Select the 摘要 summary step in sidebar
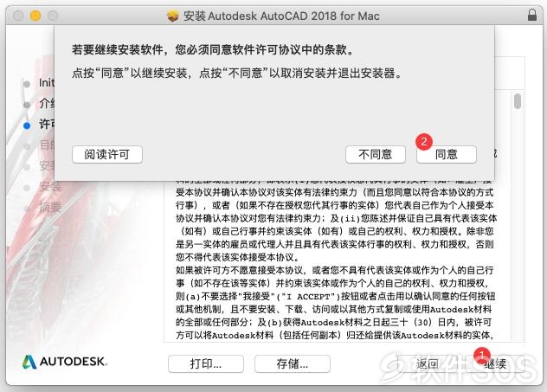The height and width of the screenshot is (392, 547). [50, 208]
